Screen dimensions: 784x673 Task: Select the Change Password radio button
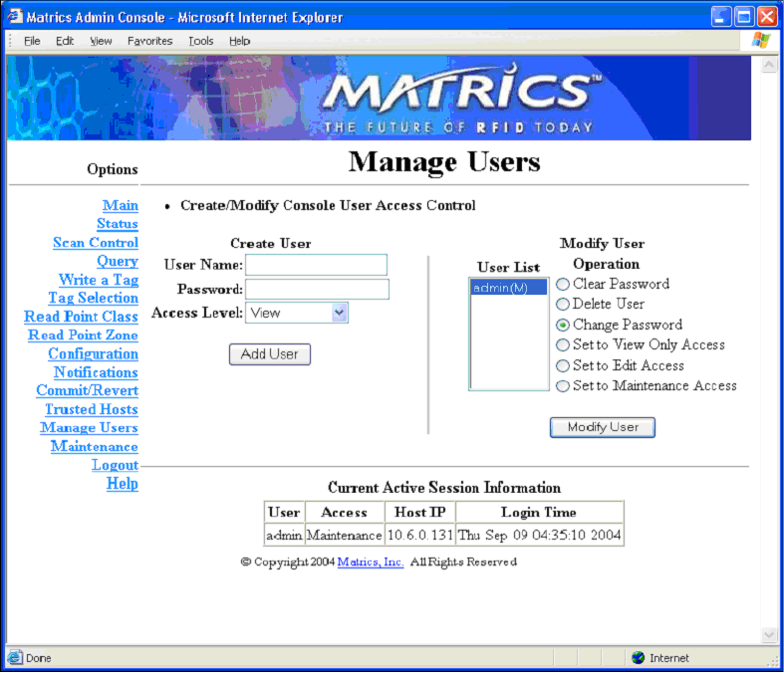point(563,326)
